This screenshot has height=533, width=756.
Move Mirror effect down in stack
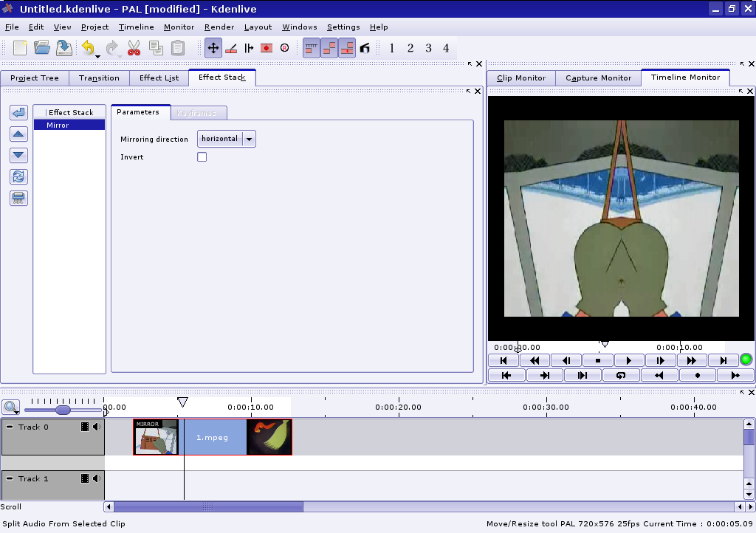coord(19,156)
